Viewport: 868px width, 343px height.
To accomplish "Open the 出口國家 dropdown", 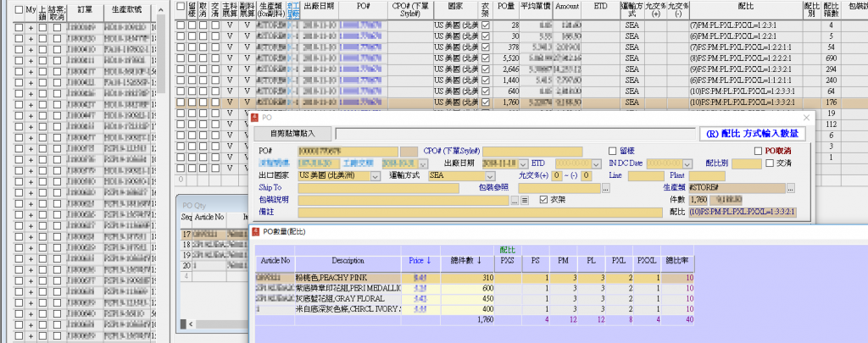I will coord(376,176).
